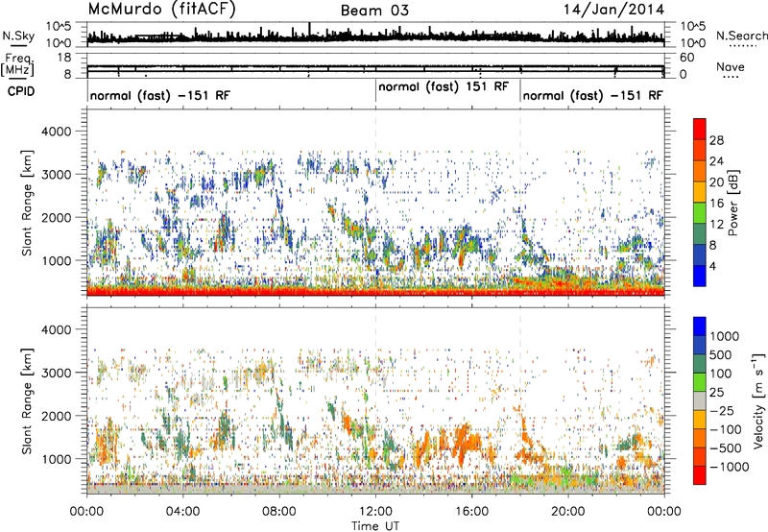The image size is (768, 532).
Task: Click the 'Beam 03' heading
Action: [374, 11]
